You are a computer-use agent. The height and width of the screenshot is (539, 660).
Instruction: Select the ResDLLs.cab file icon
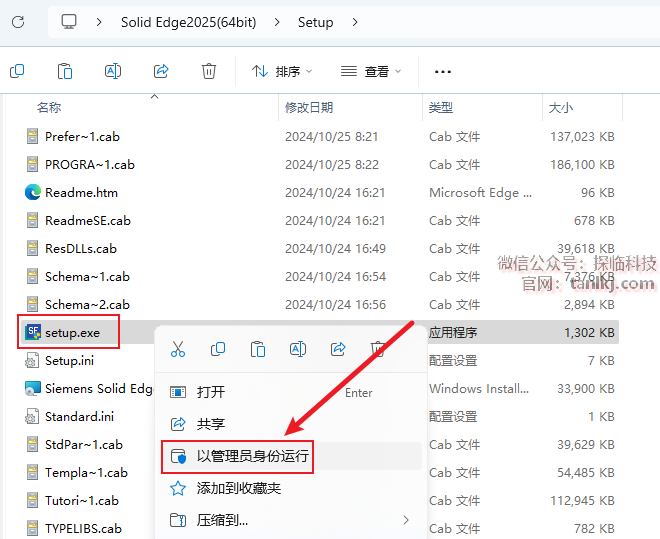coord(32,248)
